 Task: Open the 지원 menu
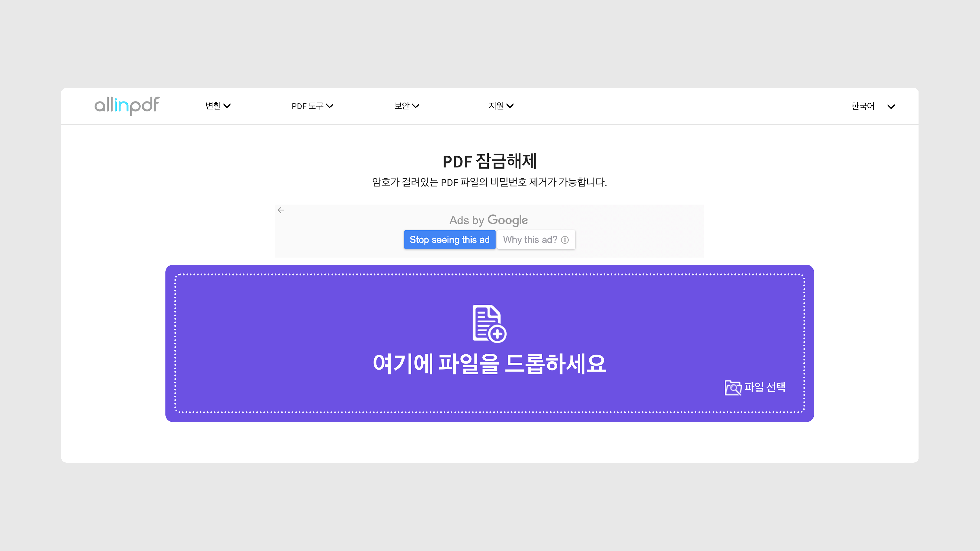(496, 106)
